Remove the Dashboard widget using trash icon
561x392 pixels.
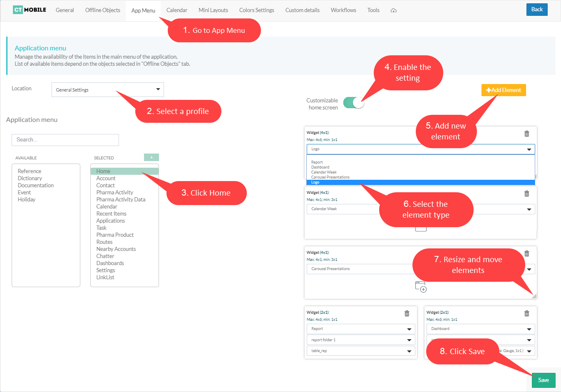point(526,313)
